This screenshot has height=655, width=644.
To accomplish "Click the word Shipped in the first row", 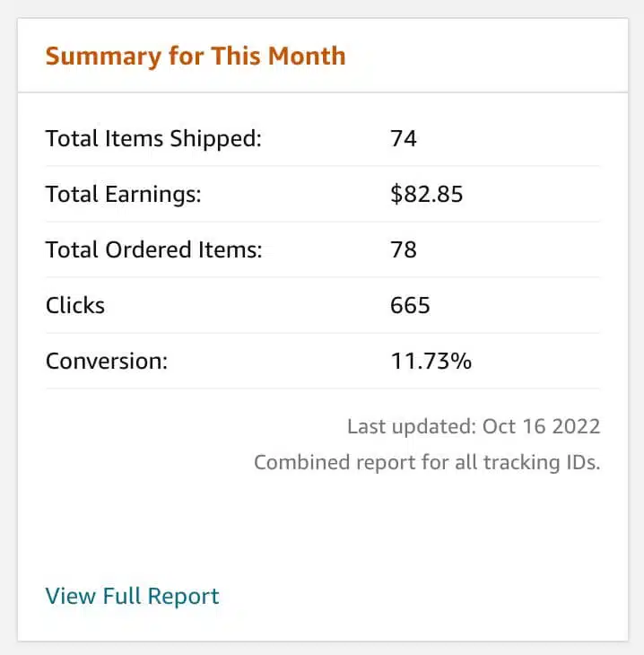I will tap(216, 139).
